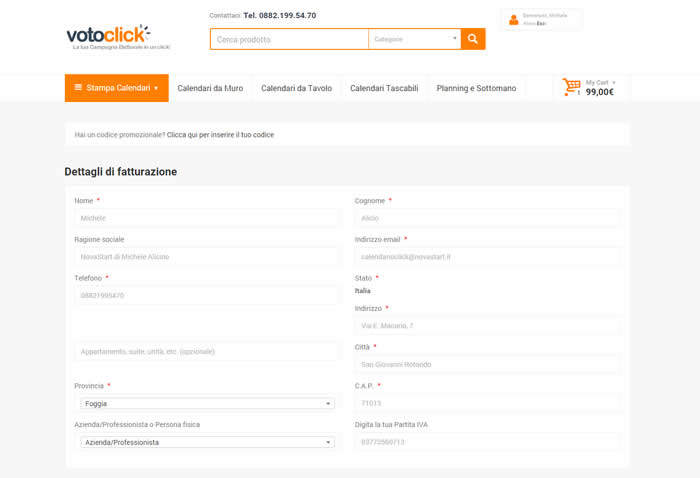The height and width of the screenshot is (478, 700).
Task: Click the Stato value Italia
Action: [362, 291]
